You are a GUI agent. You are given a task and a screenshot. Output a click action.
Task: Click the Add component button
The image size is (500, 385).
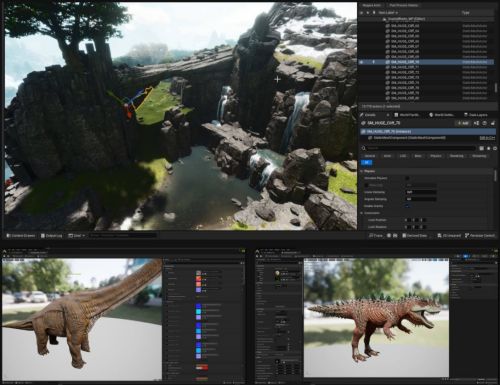[463, 123]
